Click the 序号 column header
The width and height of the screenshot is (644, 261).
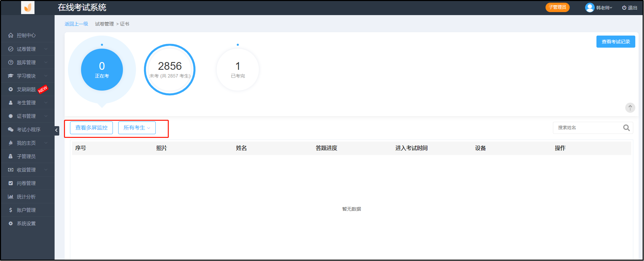pos(81,148)
